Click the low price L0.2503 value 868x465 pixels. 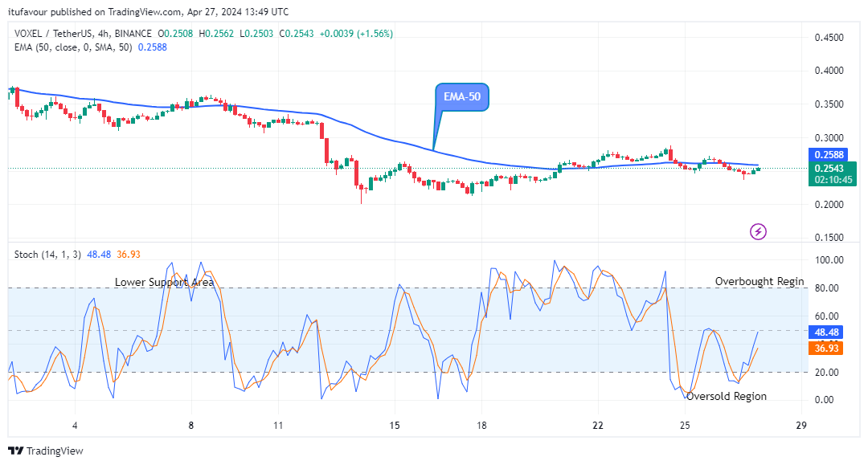coord(256,34)
